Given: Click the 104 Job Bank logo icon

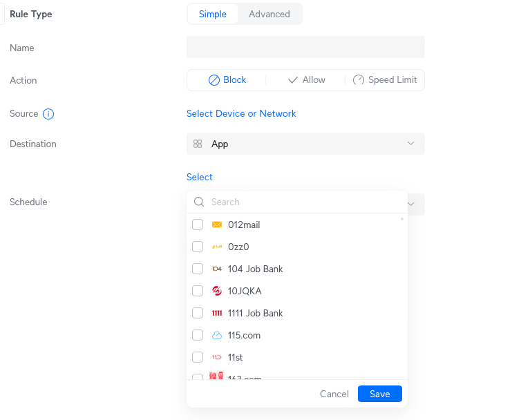Looking at the screenshot, I should [217, 269].
